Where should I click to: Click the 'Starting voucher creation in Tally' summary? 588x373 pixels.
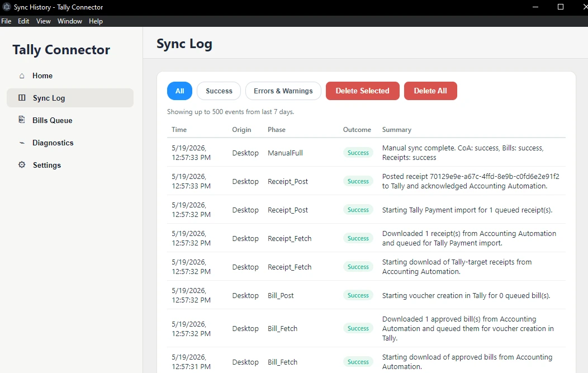[466, 295]
